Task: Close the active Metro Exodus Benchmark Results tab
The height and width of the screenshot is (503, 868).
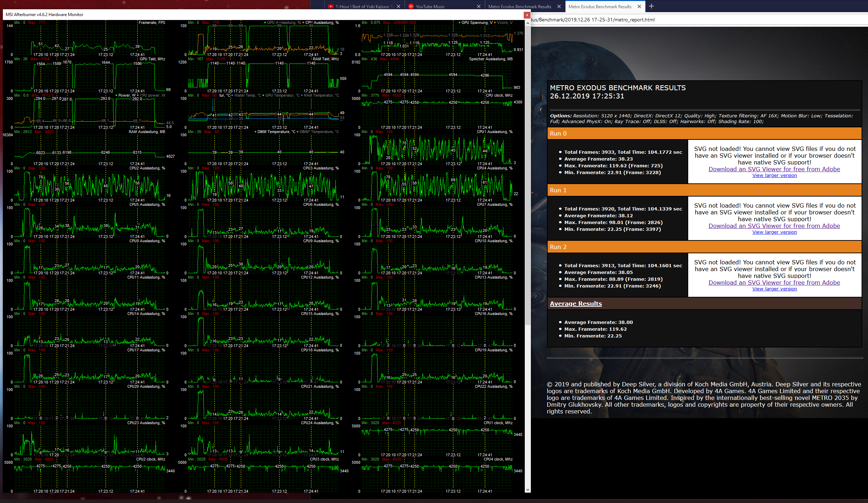Action: 639,6
